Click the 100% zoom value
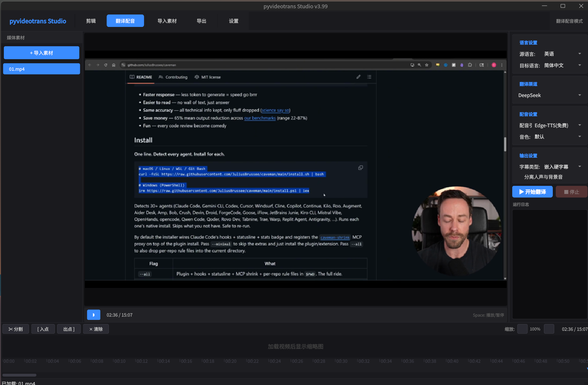 [535, 329]
